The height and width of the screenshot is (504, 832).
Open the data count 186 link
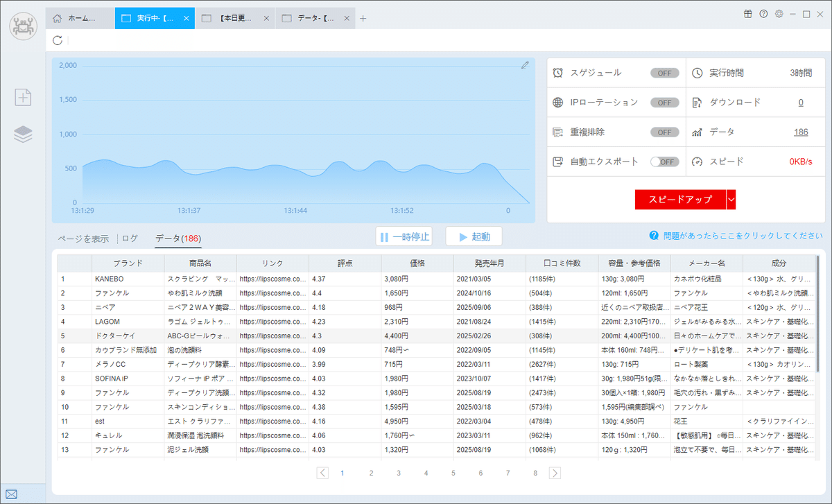click(x=801, y=132)
